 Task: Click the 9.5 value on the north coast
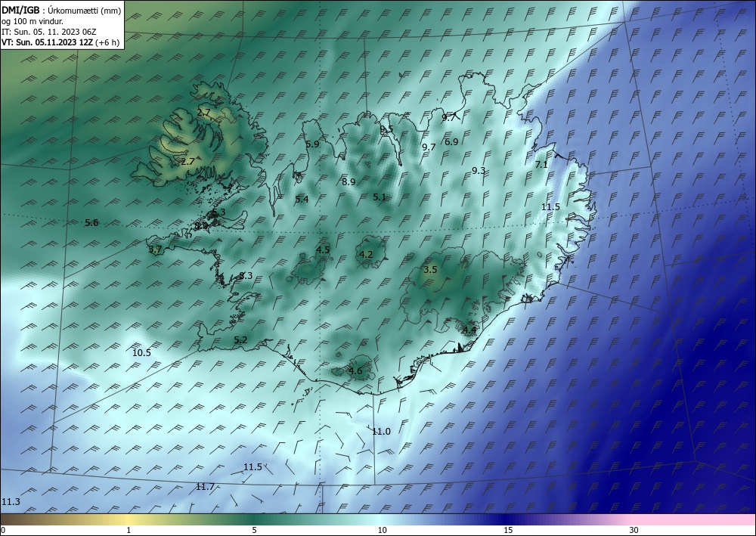point(386,129)
